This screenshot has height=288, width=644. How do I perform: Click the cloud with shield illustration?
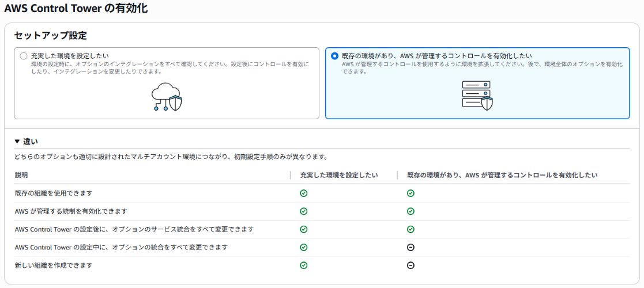click(167, 96)
